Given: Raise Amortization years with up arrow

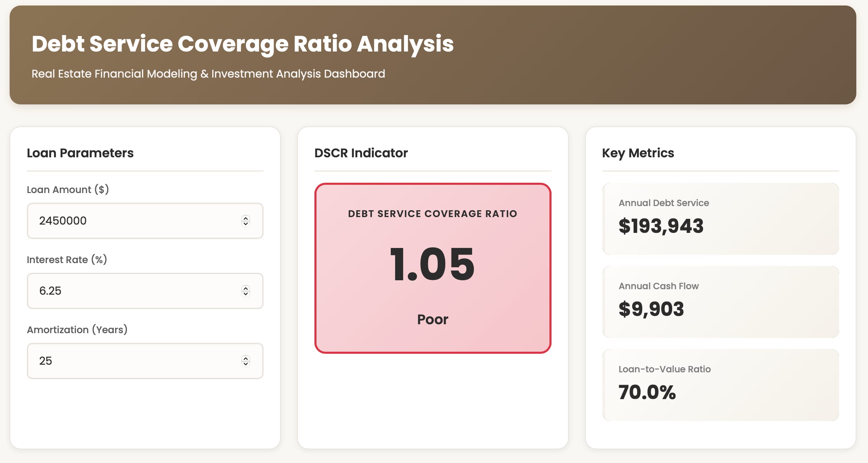Looking at the screenshot, I should [245, 358].
